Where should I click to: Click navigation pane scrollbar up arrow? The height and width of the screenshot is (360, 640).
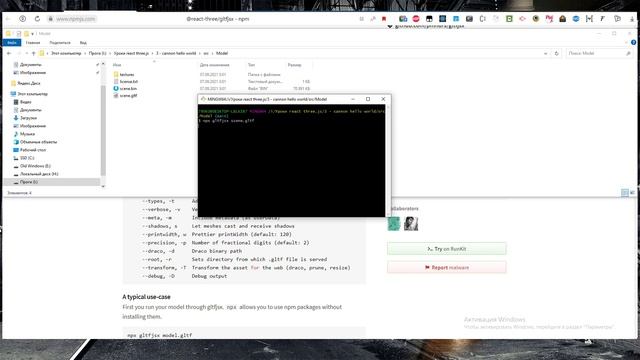103,64
